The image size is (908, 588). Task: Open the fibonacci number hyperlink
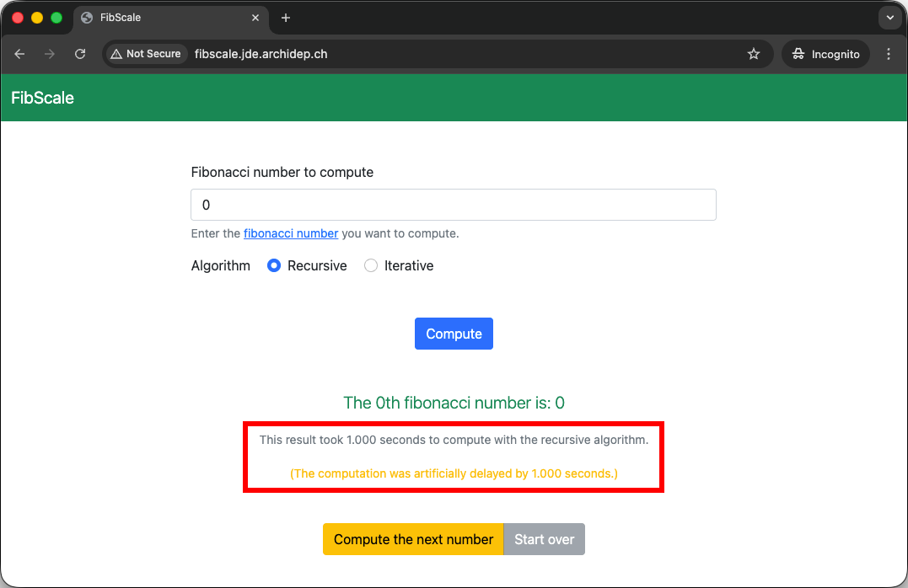291,233
